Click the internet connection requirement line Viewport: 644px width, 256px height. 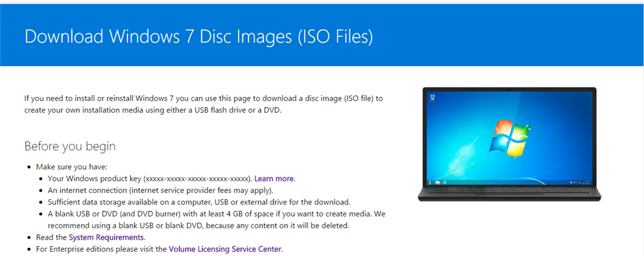pyautogui.click(x=160, y=191)
